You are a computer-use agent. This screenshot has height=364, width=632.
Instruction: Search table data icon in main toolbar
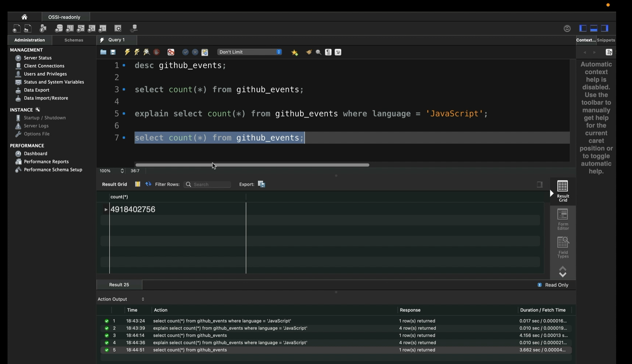coord(118,28)
